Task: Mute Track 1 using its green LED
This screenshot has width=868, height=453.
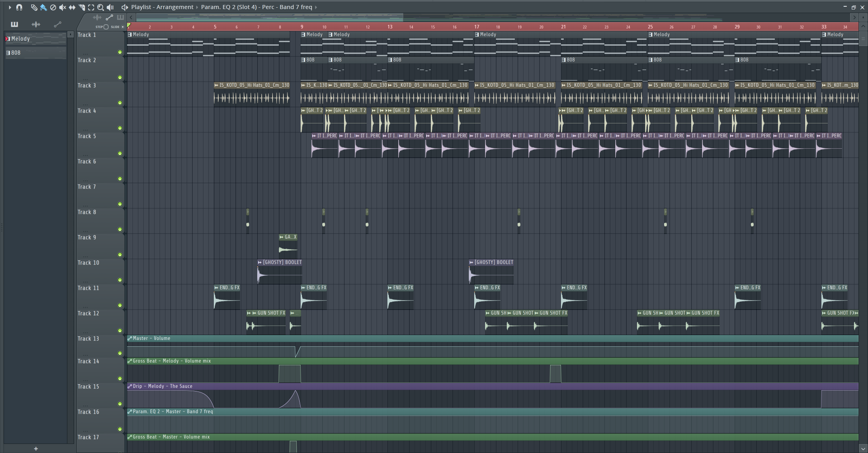Action: coord(120,52)
